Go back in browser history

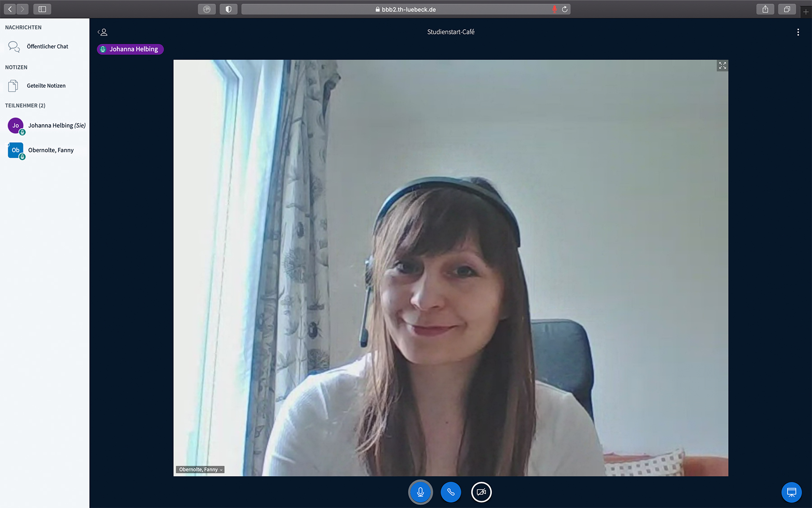[x=10, y=9]
